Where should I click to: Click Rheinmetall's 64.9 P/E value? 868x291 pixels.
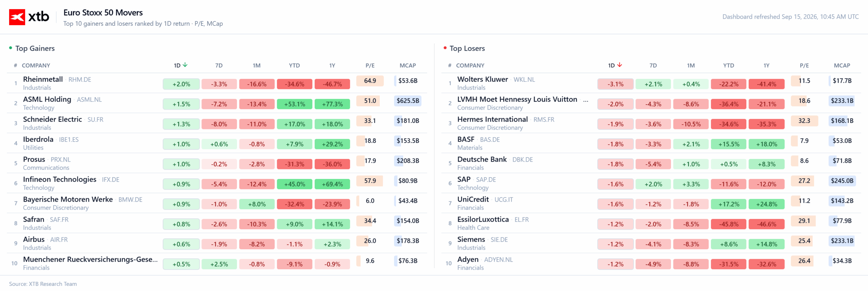(x=370, y=81)
